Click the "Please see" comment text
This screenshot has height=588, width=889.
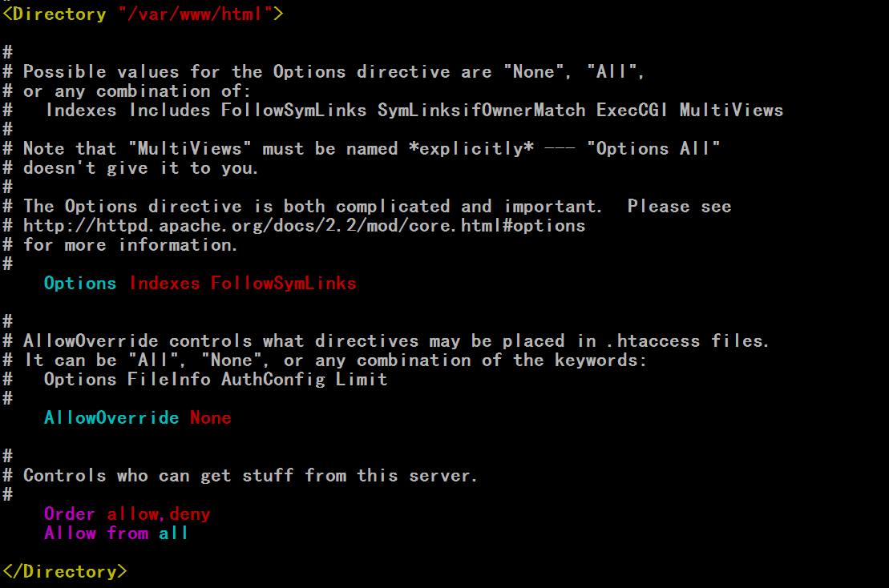tap(679, 206)
